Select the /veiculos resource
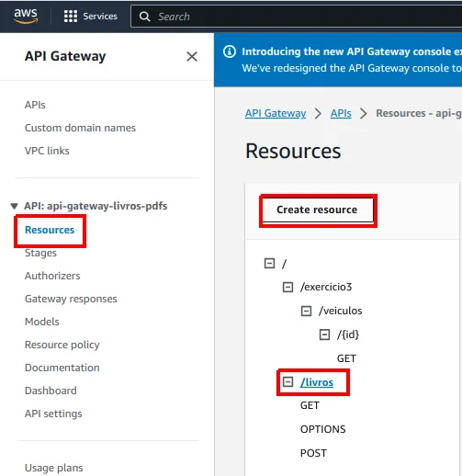This screenshot has width=462, height=476. [x=340, y=311]
